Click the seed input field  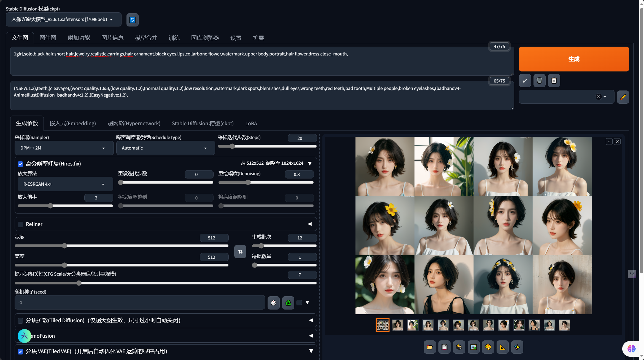(x=140, y=303)
